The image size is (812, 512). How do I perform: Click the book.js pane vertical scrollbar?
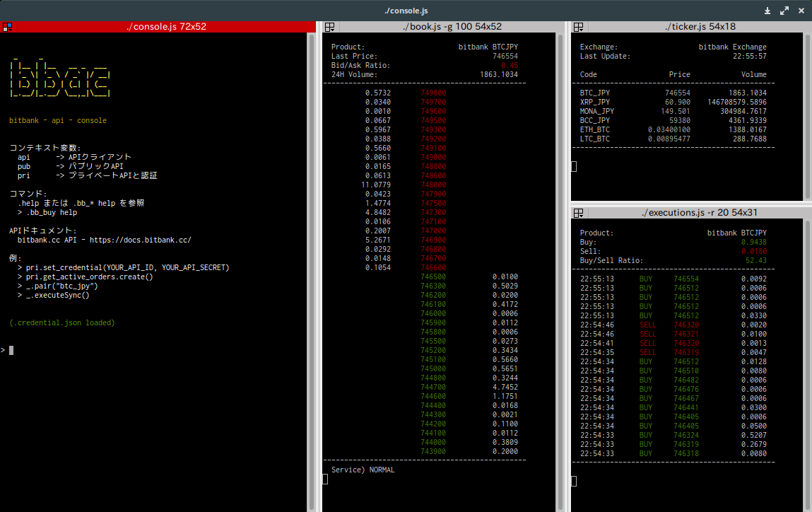(560, 272)
